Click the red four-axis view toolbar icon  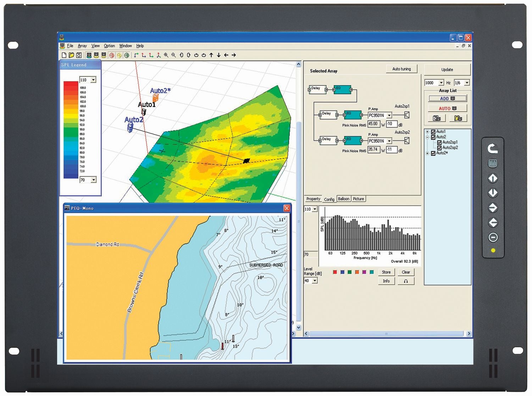point(159,55)
